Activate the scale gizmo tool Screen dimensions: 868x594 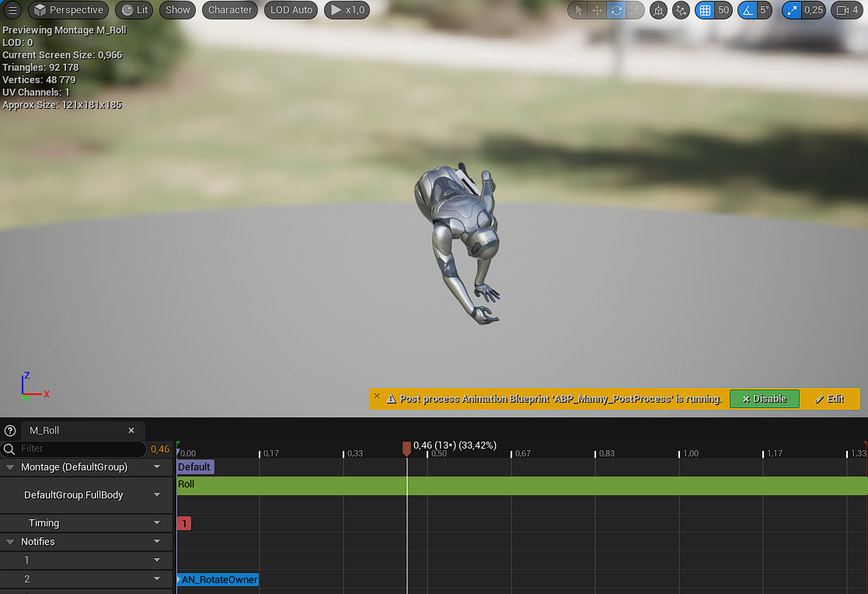tap(635, 10)
